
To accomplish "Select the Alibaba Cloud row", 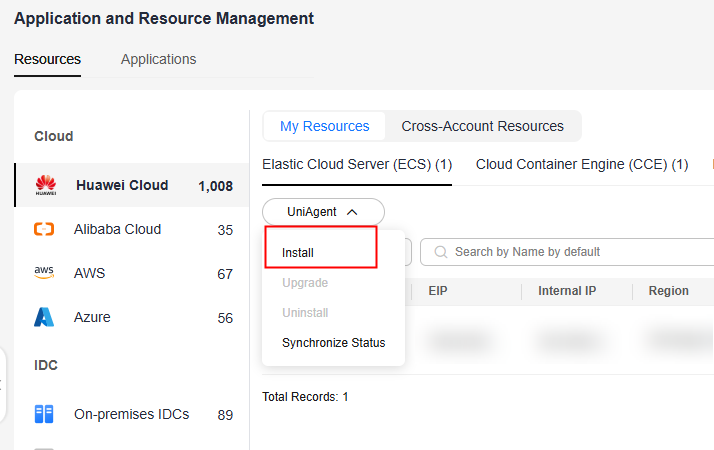I will 132,229.
